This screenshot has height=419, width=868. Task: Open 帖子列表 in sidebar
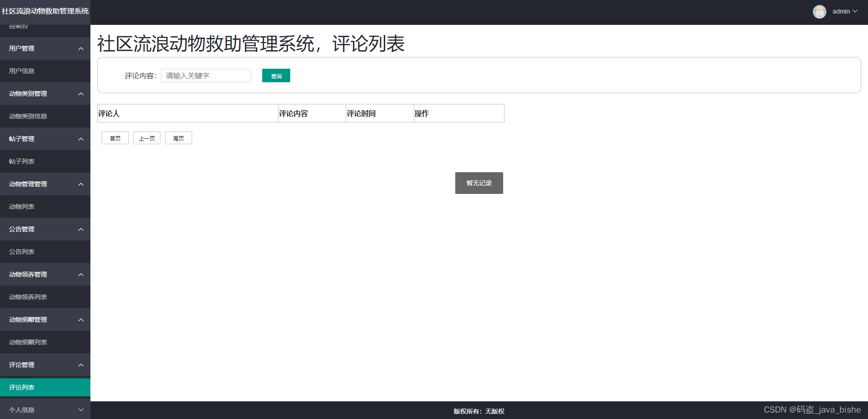tap(45, 161)
